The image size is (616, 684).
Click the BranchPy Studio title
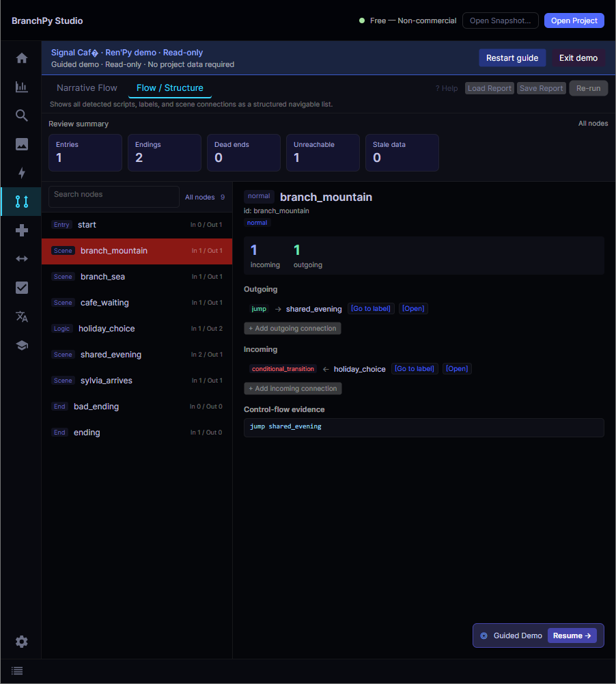[47, 21]
